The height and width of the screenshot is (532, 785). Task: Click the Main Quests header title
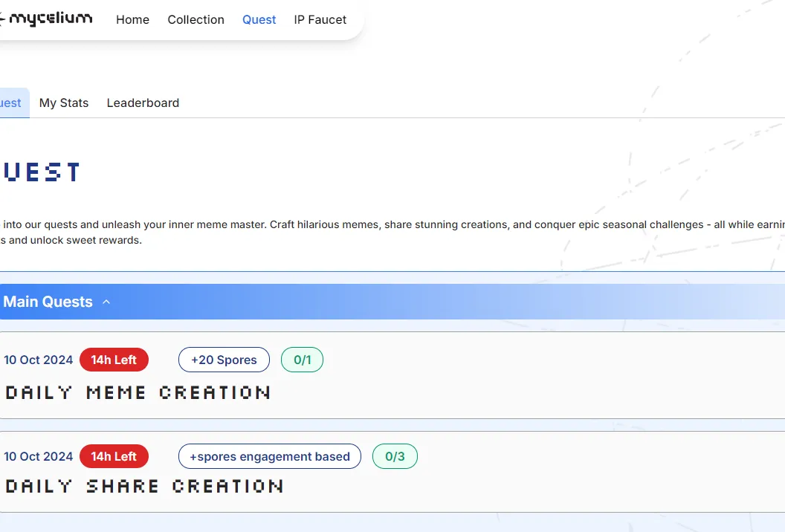click(48, 302)
